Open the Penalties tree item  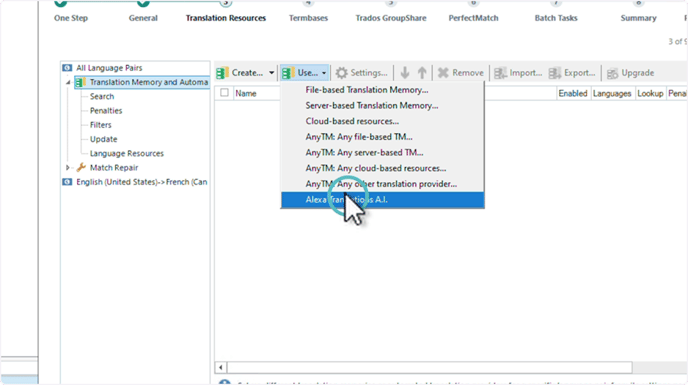tap(106, 111)
